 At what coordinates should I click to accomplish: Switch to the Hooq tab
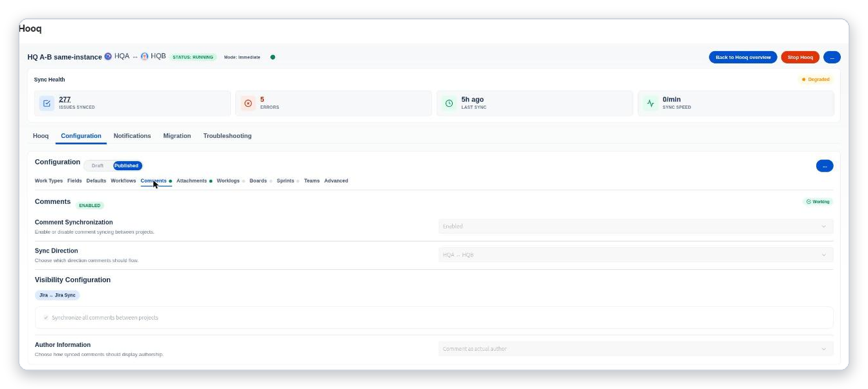(41, 136)
